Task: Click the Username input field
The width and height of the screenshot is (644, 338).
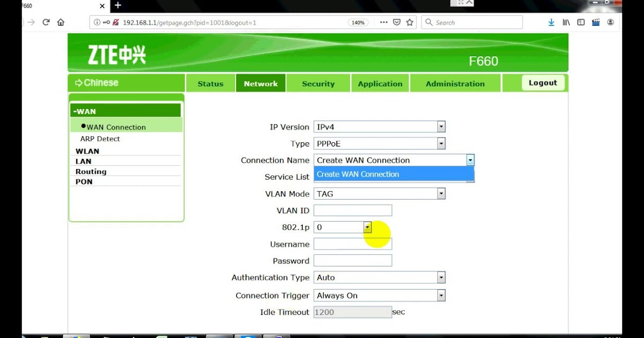Action: click(x=353, y=244)
